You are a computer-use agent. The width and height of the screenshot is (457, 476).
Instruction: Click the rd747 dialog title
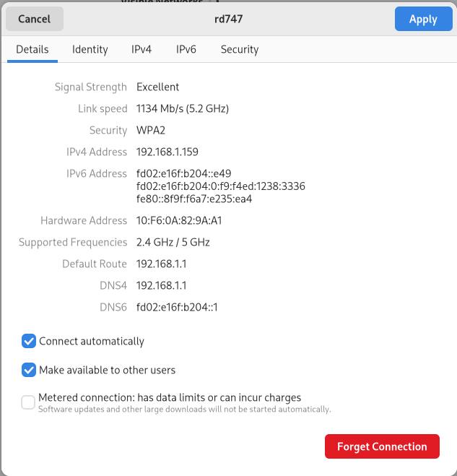[x=229, y=20]
